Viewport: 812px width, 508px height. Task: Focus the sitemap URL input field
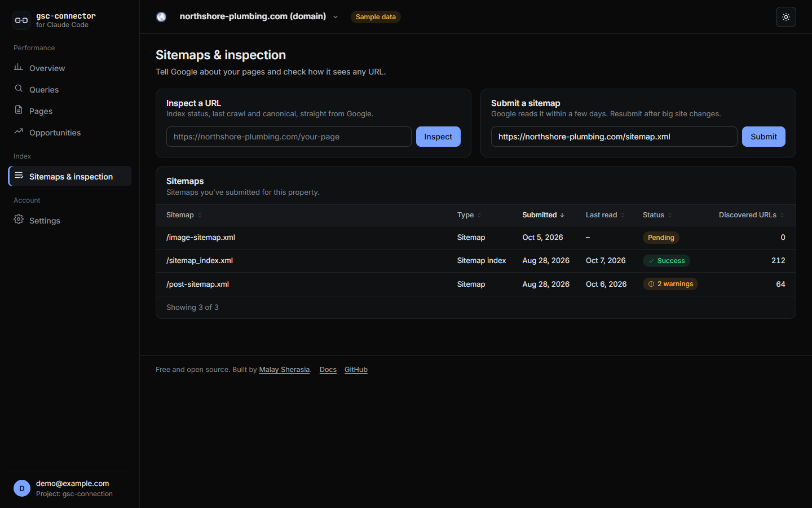click(614, 137)
